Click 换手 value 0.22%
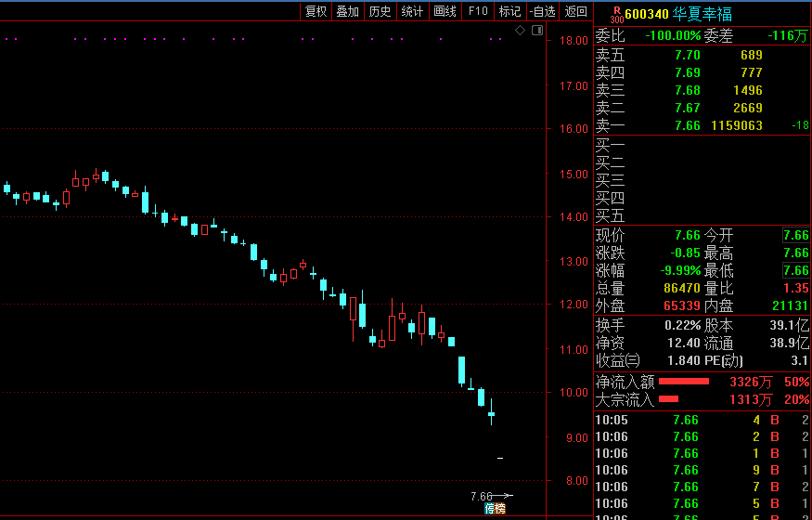Screen dimensions: 812x520 point(682,326)
